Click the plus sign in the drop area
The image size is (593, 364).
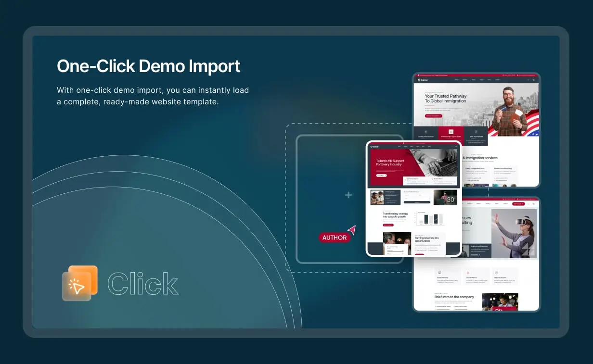(348, 195)
